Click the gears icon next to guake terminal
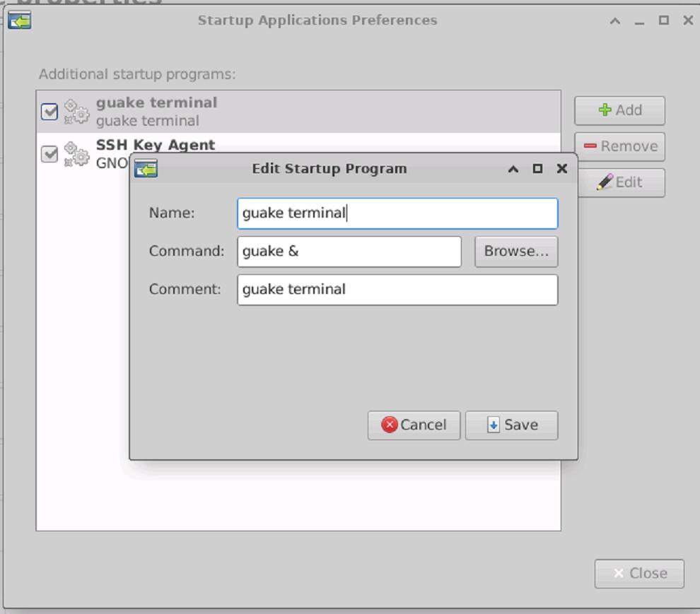The image size is (700, 614). pos(76,112)
